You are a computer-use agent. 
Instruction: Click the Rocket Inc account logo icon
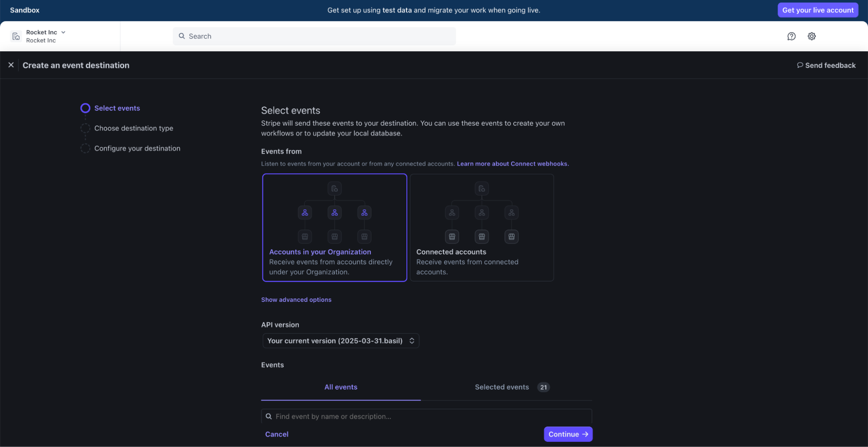(x=16, y=36)
